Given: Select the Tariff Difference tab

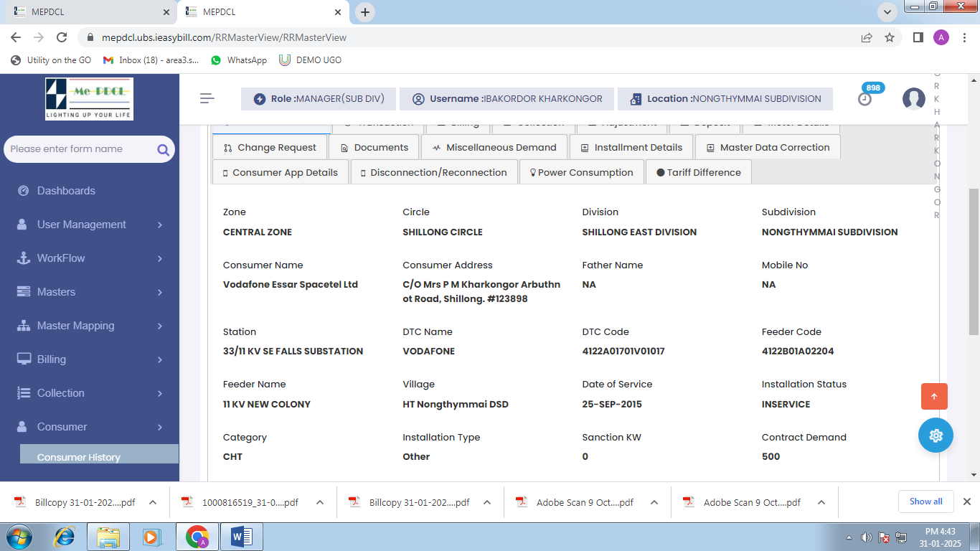Looking at the screenshot, I should [x=699, y=172].
